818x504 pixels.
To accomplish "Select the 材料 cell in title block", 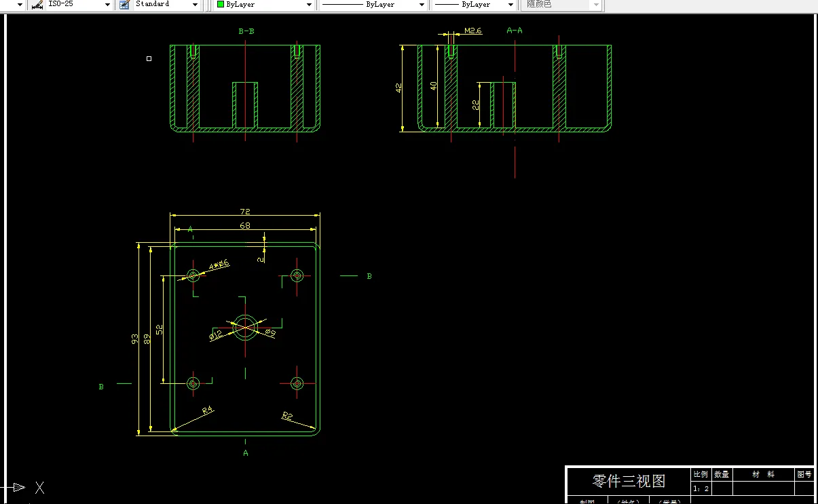I will [x=764, y=475].
